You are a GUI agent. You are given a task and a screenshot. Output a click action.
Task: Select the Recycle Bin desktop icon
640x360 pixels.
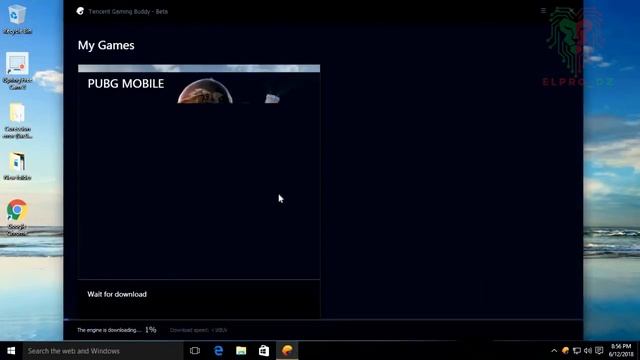click(x=17, y=20)
